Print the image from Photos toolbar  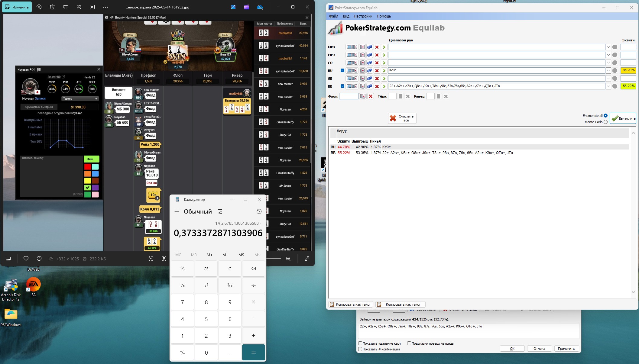pyautogui.click(x=66, y=7)
